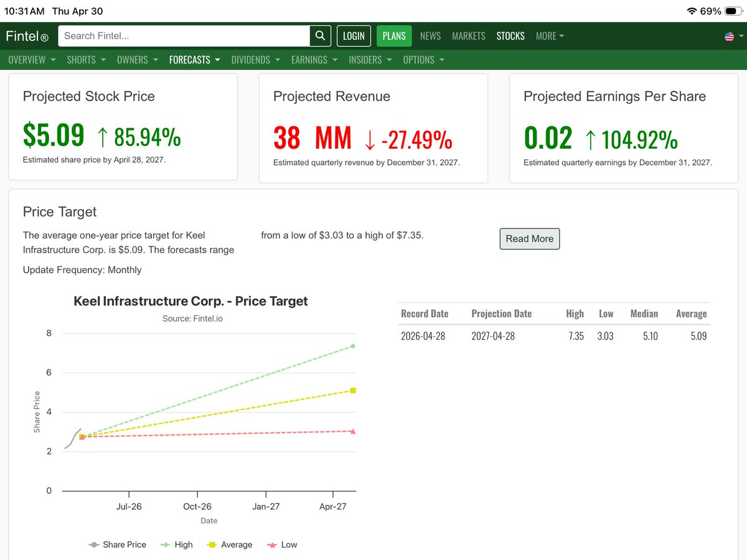Image resolution: width=747 pixels, height=560 pixels.
Task: Expand the MORE dropdown
Action: click(x=550, y=36)
